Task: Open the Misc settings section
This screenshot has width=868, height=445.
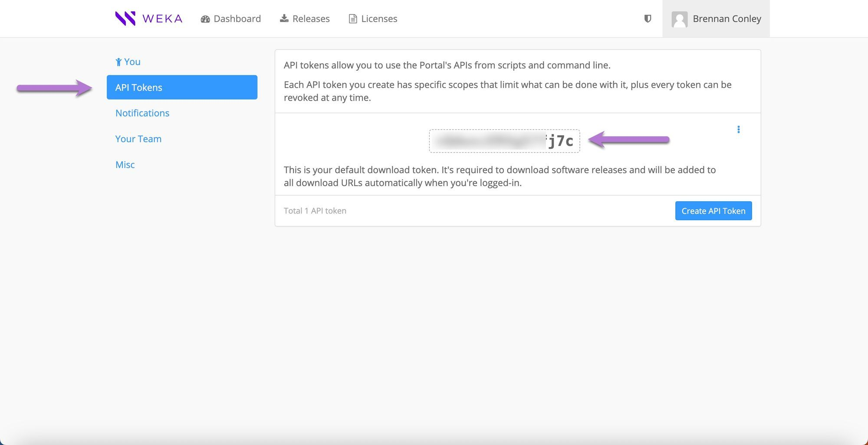Action: click(x=125, y=165)
